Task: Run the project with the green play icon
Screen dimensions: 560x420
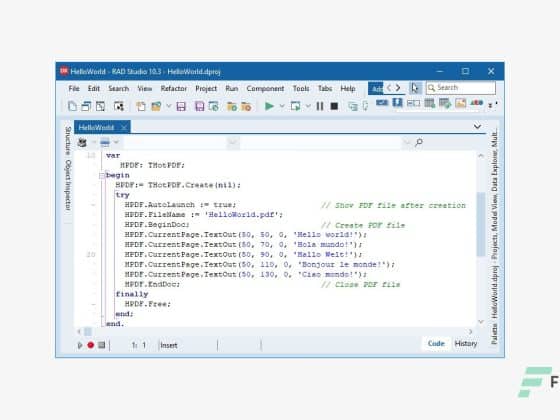Action: (269, 106)
